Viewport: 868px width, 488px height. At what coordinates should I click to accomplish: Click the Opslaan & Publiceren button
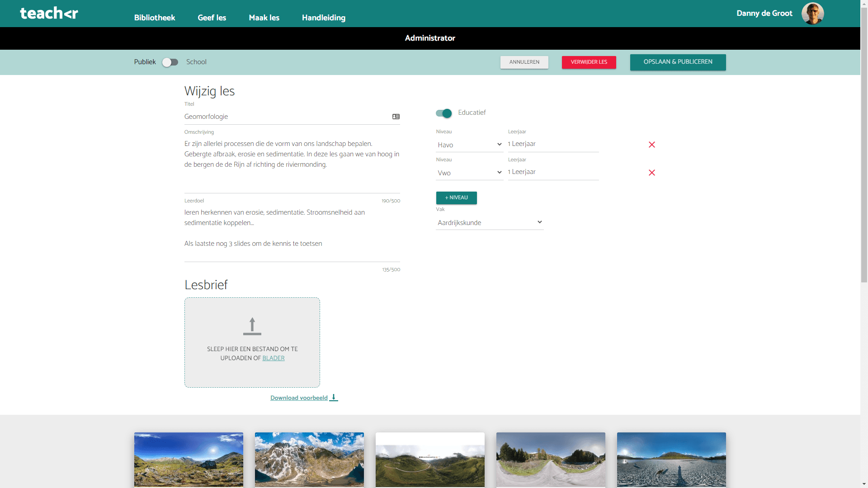click(677, 62)
